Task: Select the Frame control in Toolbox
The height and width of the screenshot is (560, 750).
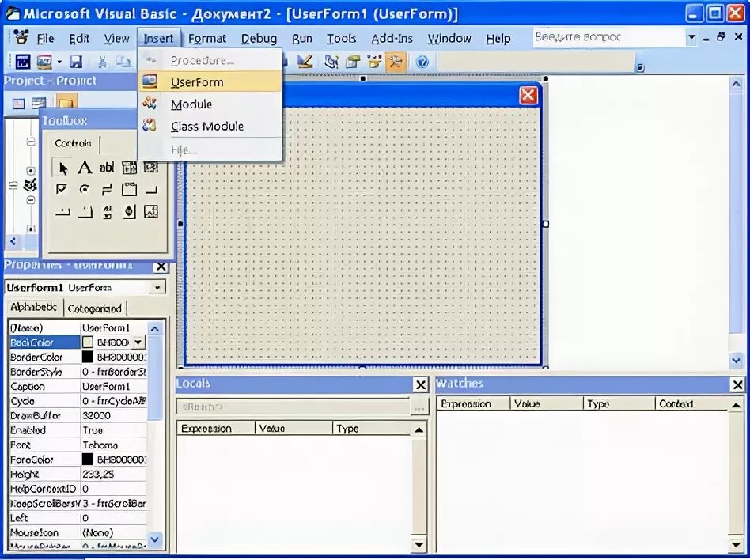Action: point(129,189)
